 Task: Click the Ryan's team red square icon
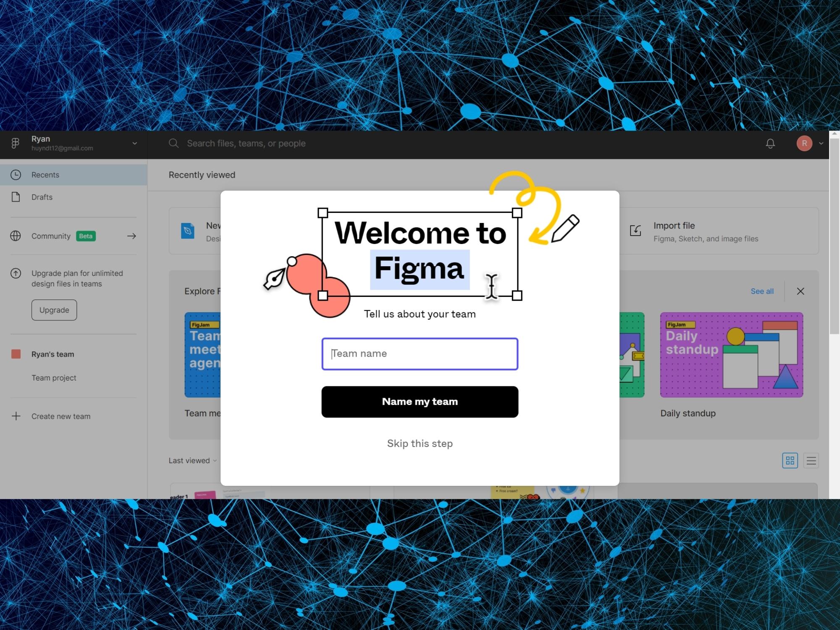16,354
